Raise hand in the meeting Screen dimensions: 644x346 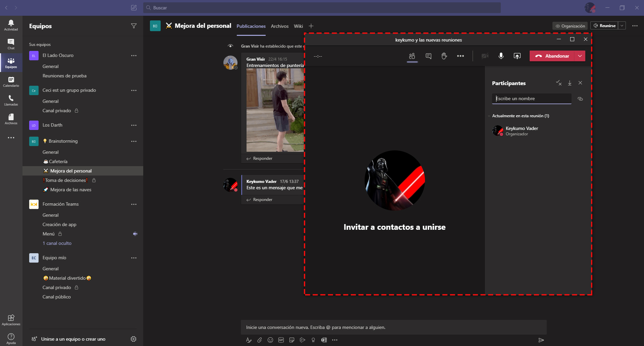pos(444,56)
